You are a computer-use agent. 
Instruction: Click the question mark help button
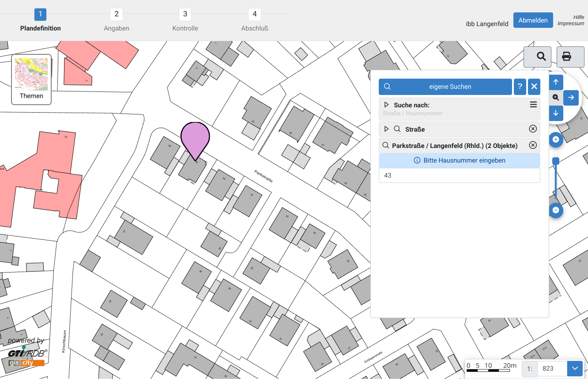pos(520,87)
